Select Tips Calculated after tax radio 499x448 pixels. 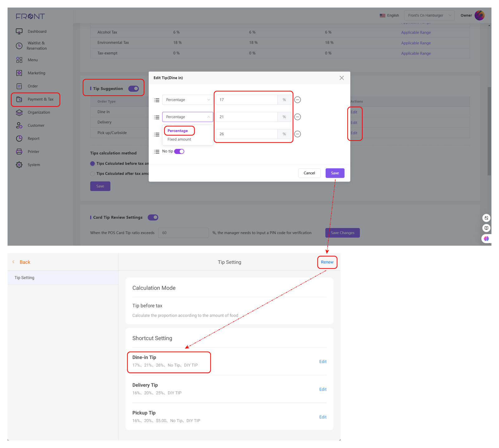click(x=92, y=174)
